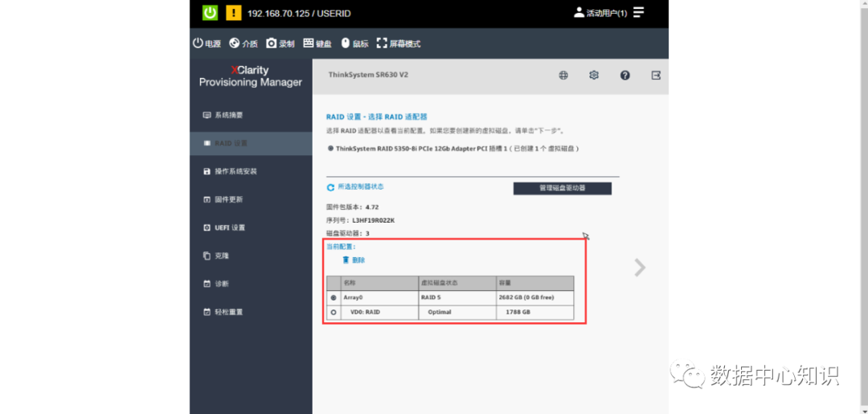This screenshot has height=414, width=868.
Task: Open 操作系统安装 in the sidebar
Action: (x=251, y=171)
